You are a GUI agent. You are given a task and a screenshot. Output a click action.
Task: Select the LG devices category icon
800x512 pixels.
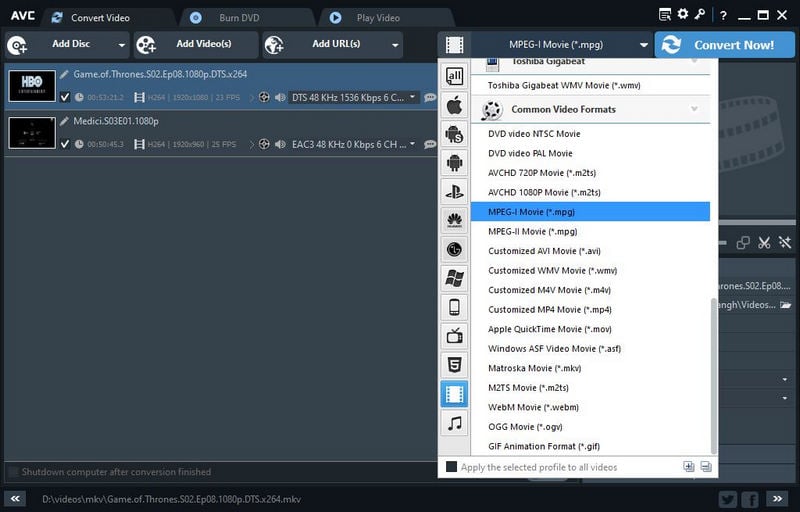pyautogui.click(x=454, y=249)
